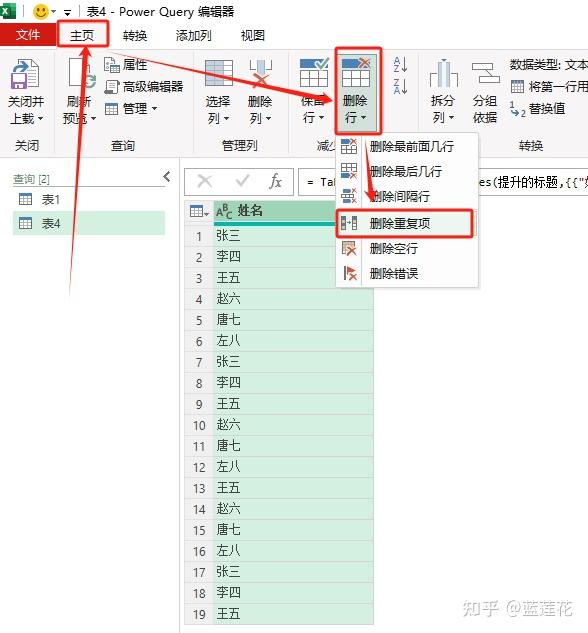Select Remove Bottom Rows (删除最后几行)

point(407,171)
